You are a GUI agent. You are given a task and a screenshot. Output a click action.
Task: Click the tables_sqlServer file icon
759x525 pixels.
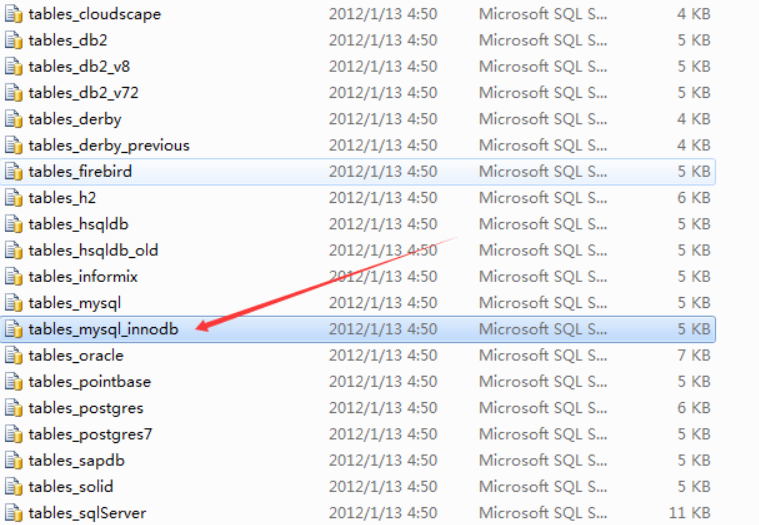(14, 513)
